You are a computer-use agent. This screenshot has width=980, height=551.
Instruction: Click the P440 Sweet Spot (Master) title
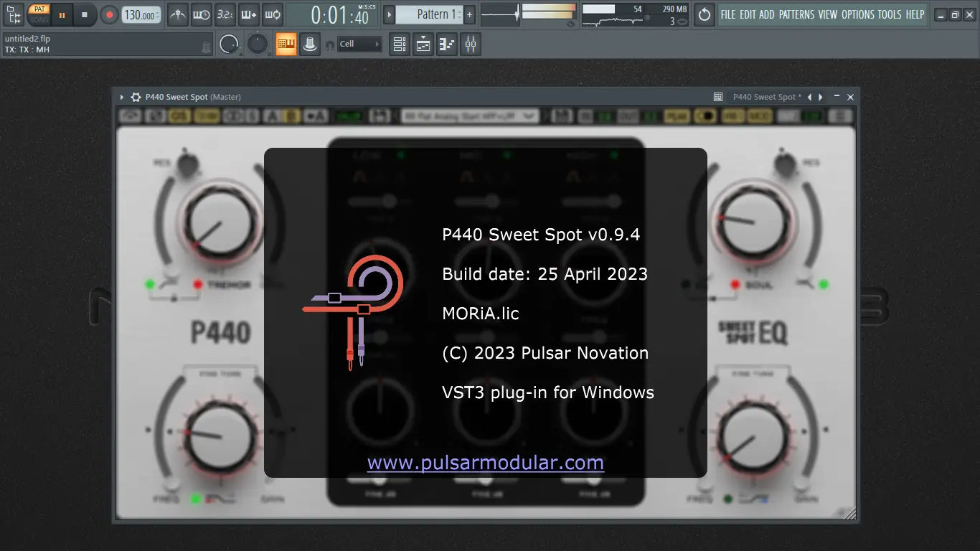click(x=193, y=97)
